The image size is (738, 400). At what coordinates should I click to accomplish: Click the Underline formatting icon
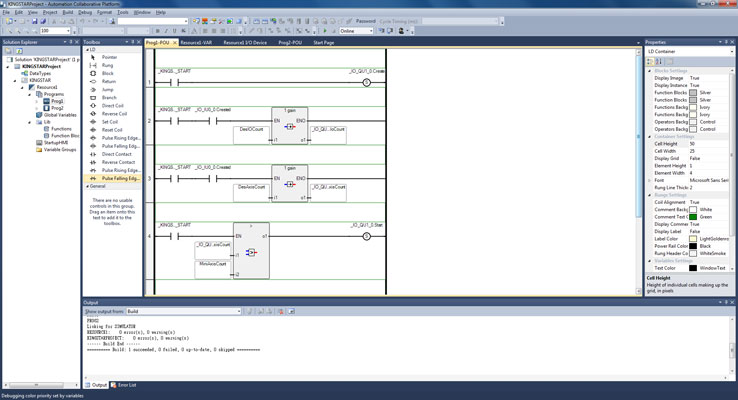(174, 31)
